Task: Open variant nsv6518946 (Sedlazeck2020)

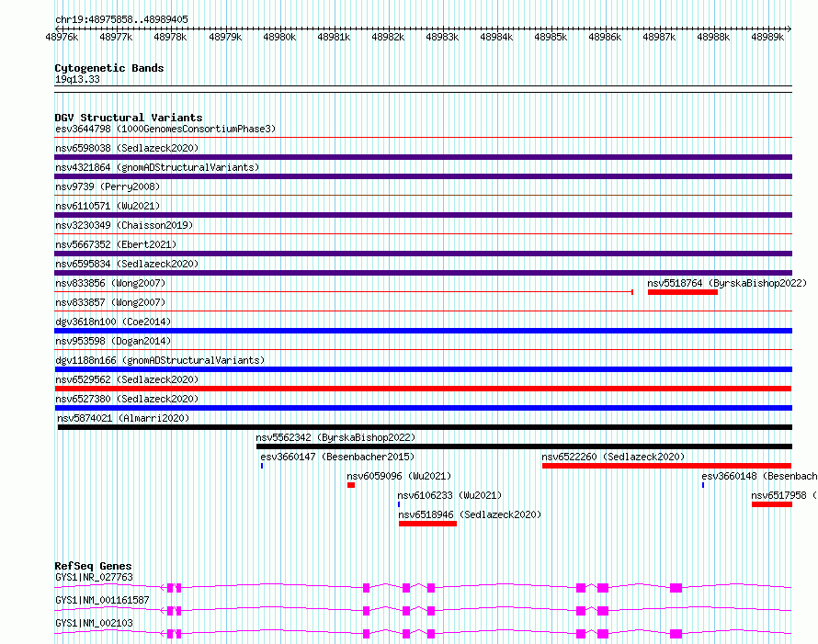Action: (470, 514)
